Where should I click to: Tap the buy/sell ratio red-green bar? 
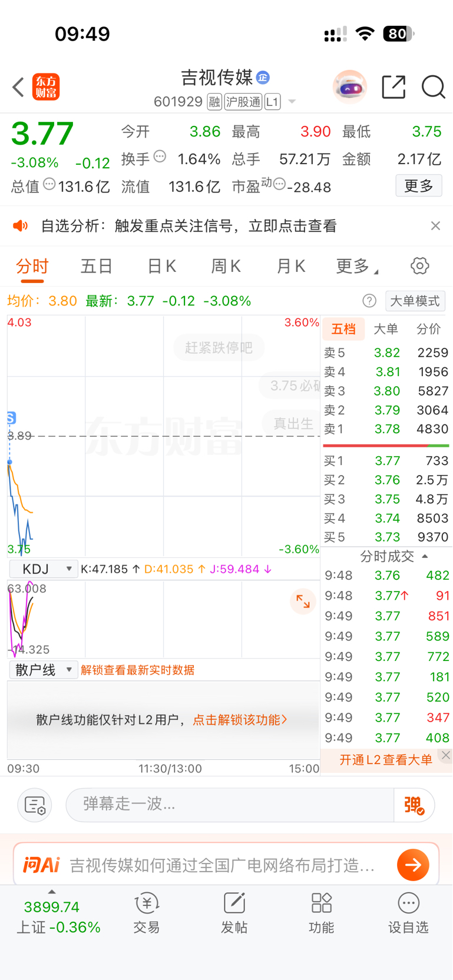coord(386,446)
